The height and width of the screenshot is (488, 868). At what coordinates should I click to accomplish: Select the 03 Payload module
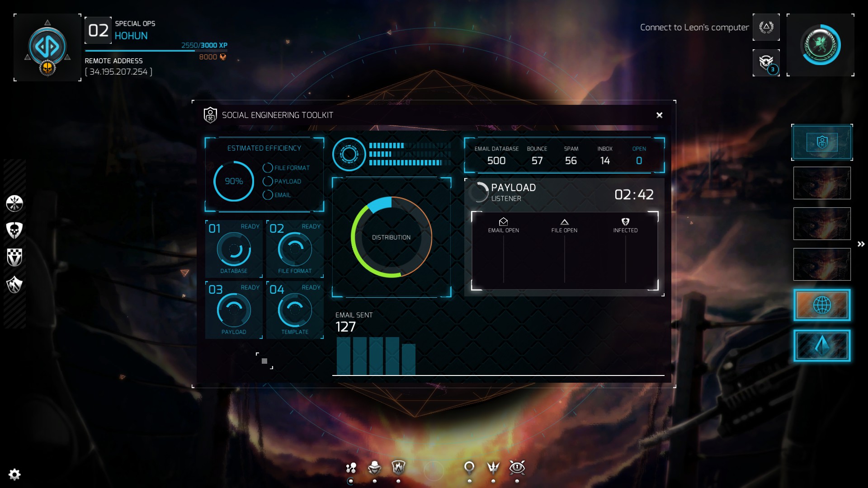[234, 310]
